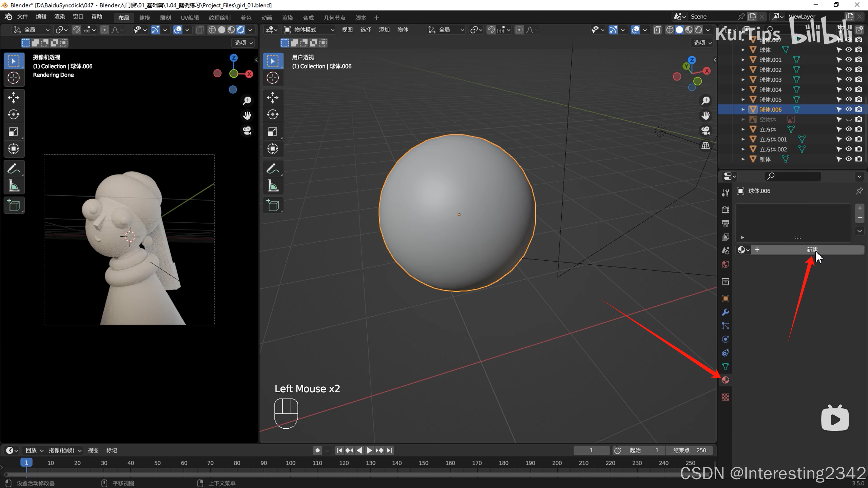Disable rendering of 立方体.001 camera icon
Image resolution: width=868 pixels, height=488 pixels.
(859, 139)
